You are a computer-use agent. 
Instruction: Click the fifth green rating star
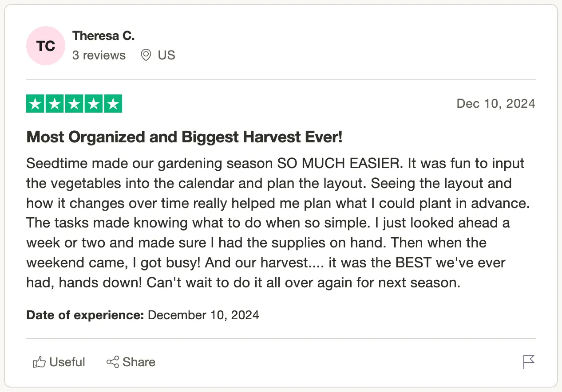[113, 104]
